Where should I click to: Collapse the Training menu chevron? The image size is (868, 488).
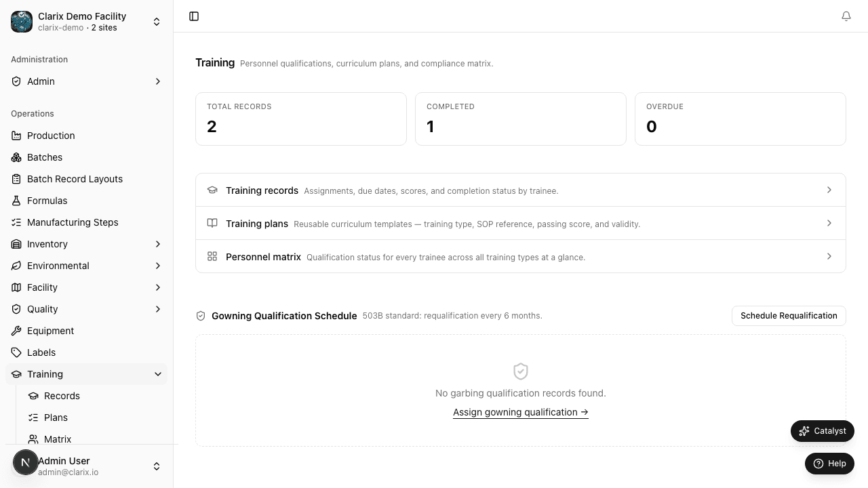pos(158,374)
